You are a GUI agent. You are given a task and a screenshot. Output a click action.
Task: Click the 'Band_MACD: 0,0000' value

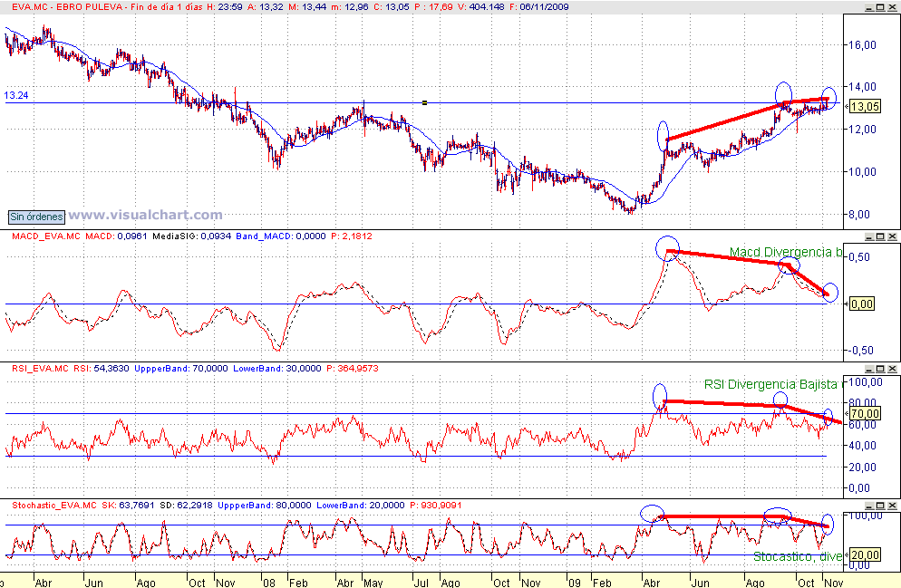281,236
